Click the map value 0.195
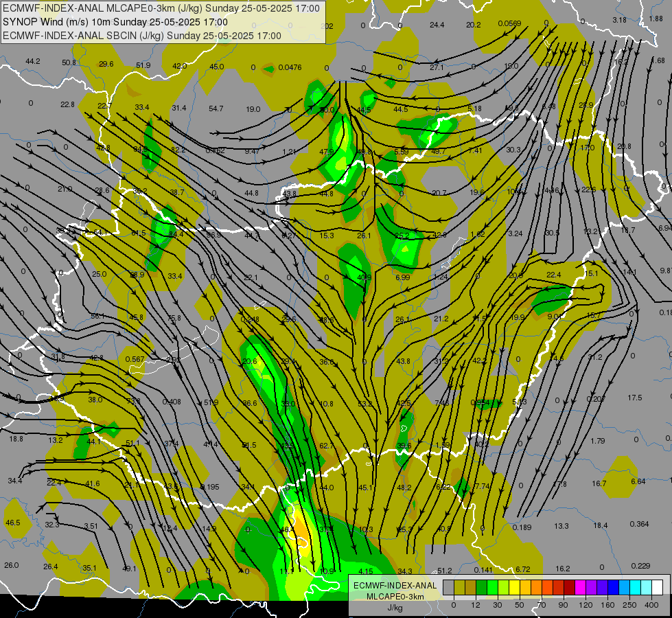Viewport: 672px width, 618px height. (x=209, y=487)
